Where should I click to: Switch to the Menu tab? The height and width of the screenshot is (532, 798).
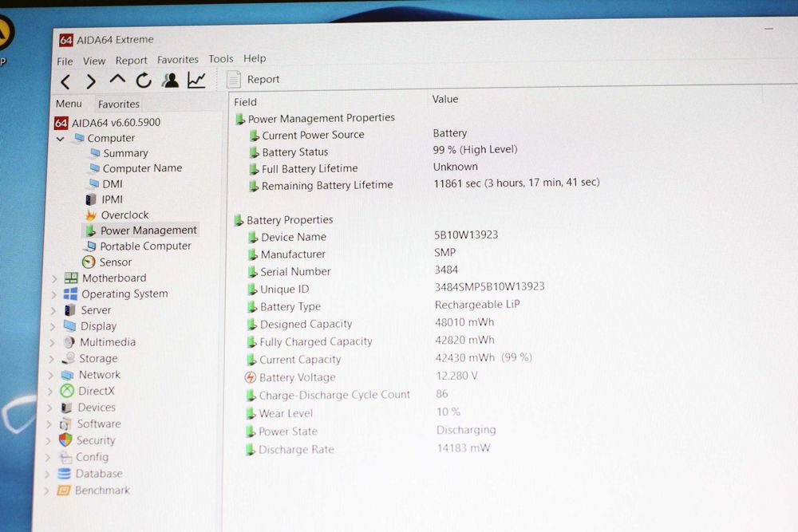[69, 104]
